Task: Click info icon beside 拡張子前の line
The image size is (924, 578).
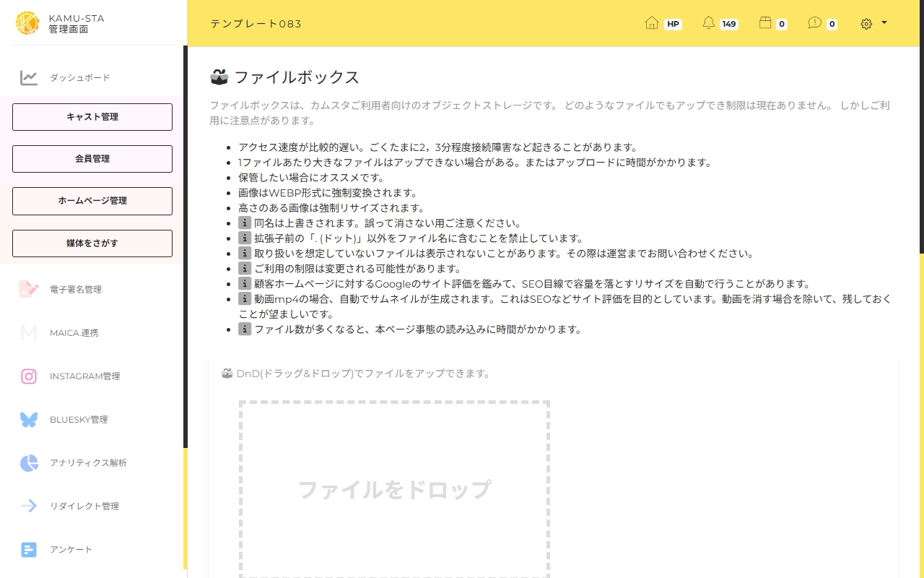Action: pos(245,238)
